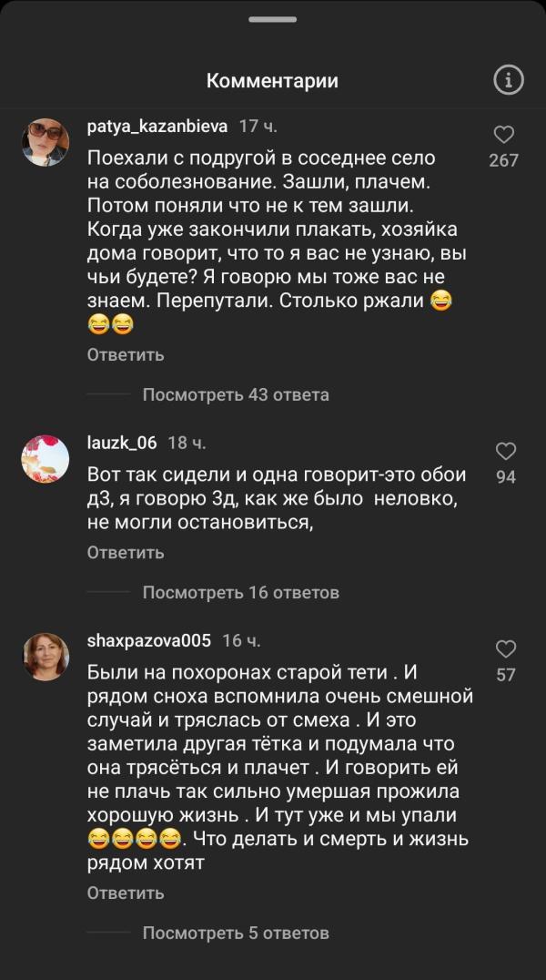Tap the 267 likes count
Screen dimensions: 546x980
(504, 160)
